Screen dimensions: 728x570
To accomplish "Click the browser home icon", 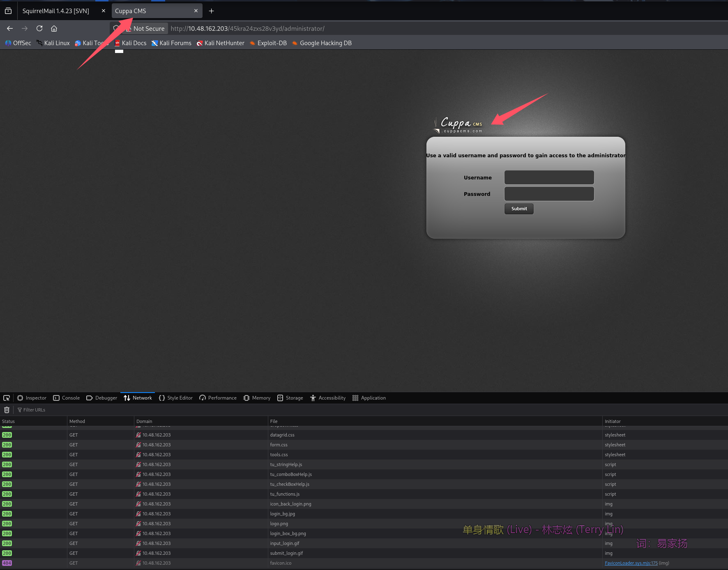I will coord(54,28).
